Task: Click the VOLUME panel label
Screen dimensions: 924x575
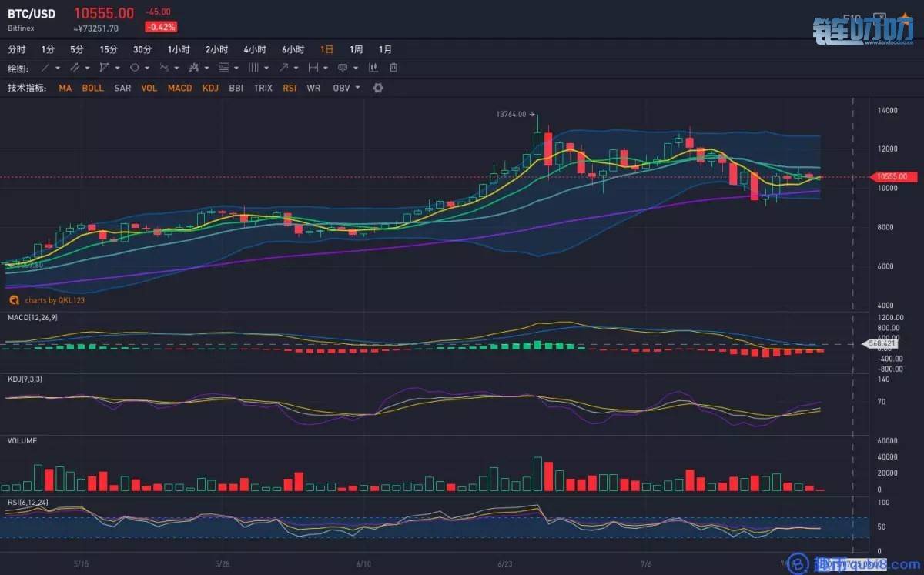Action: point(22,441)
